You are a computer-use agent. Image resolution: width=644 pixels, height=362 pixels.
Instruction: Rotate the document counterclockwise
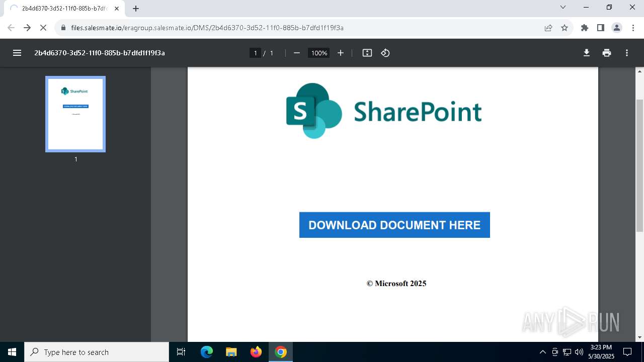(x=385, y=53)
